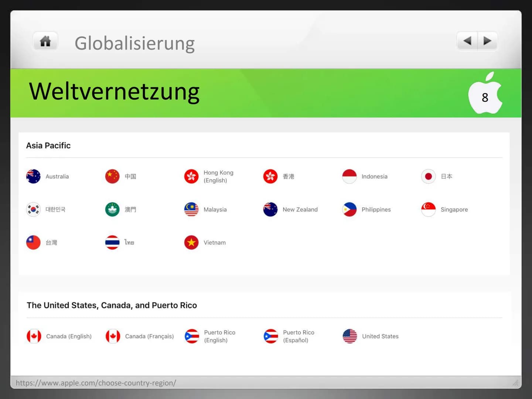Choose the Puerto Rico (English) text label

(x=219, y=336)
